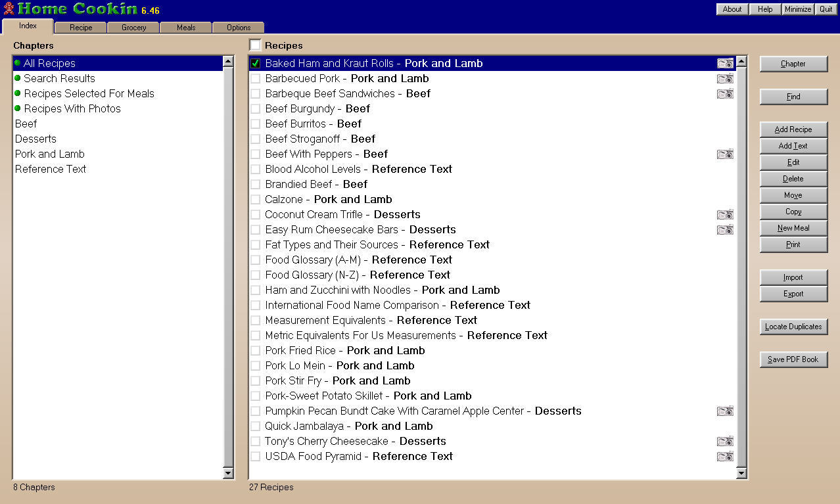
Task: Toggle the select-all checkbox beside Recipes header
Action: click(255, 45)
